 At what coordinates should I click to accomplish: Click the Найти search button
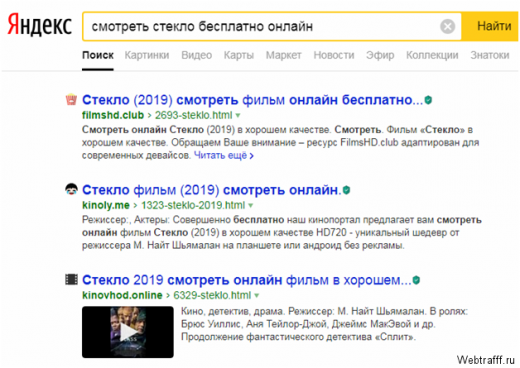[x=491, y=26]
